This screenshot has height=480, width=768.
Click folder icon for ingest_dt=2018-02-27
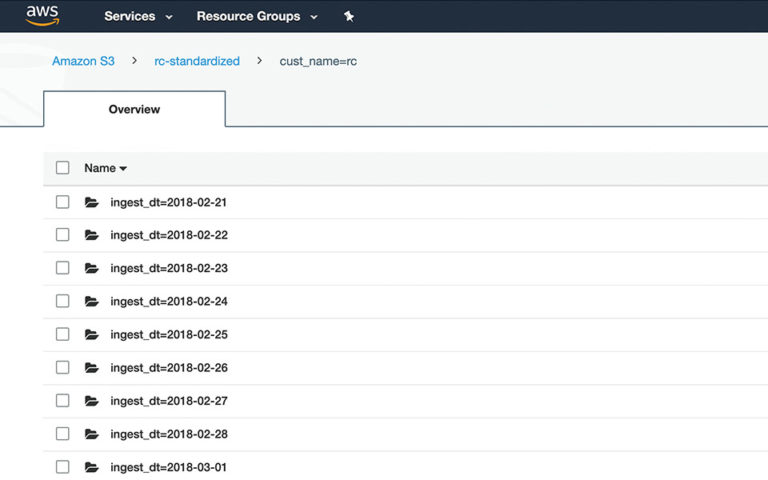(x=92, y=401)
